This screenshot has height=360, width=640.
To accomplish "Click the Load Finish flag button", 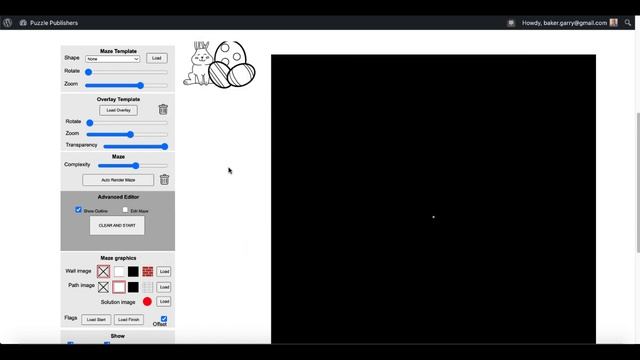I will (x=129, y=320).
